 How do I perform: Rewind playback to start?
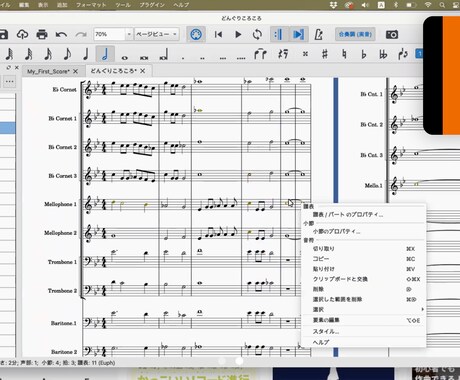click(218, 34)
